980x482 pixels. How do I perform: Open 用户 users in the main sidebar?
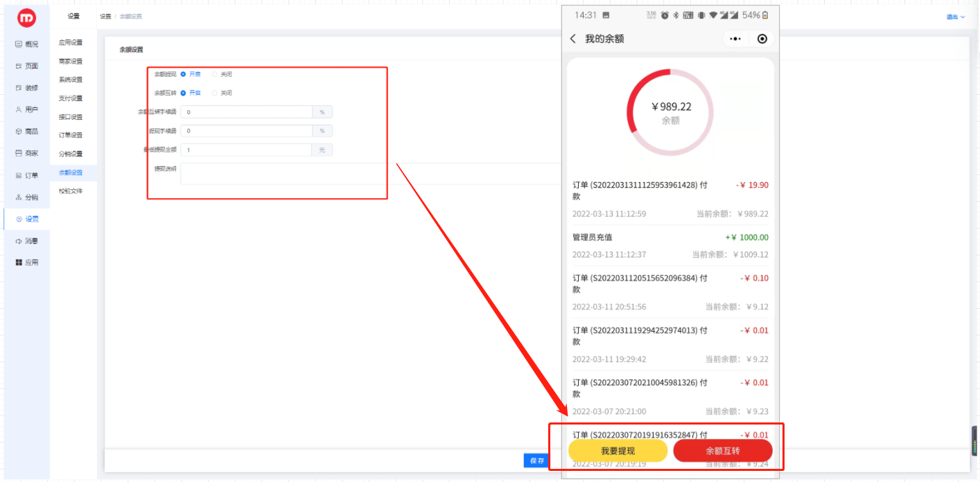[27, 109]
